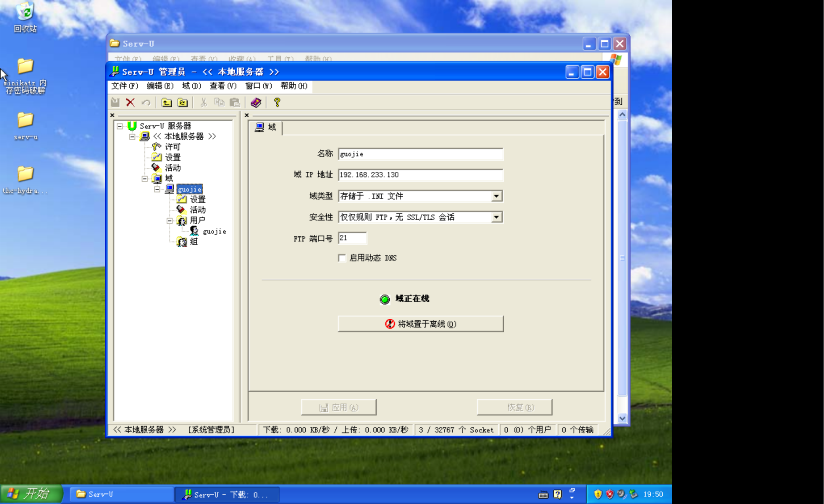This screenshot has width=824, height=504.
Task: Click the yellow question mark toolbar icon
Action: tap(277, 102)
